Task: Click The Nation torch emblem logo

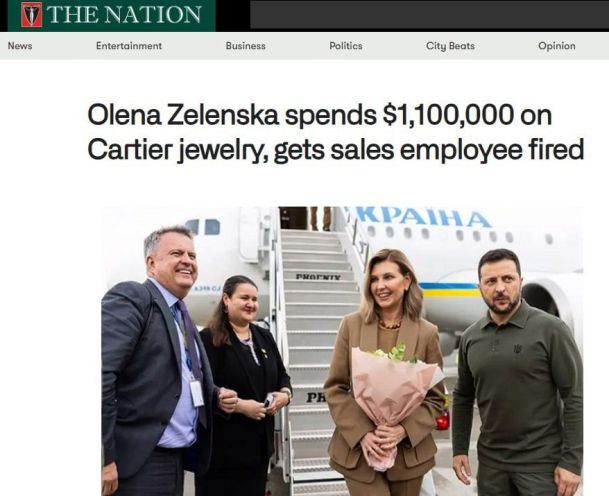Action: 30,15
